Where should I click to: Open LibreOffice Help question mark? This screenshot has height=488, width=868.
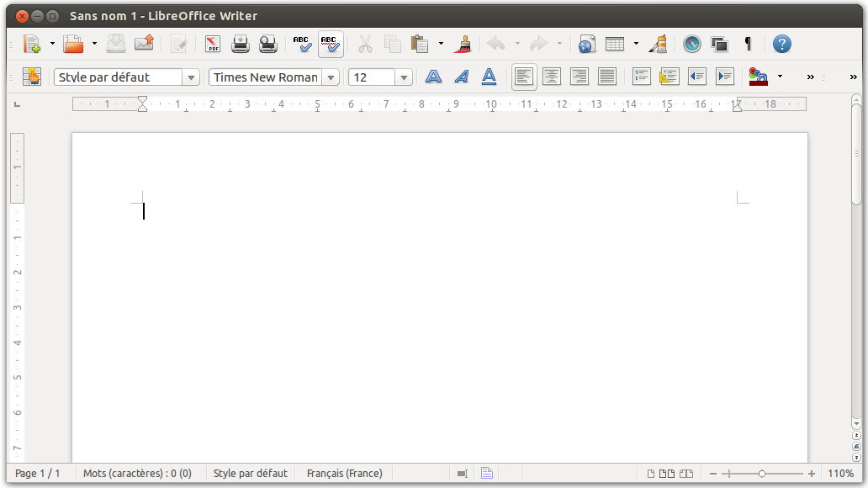point(781,44)
